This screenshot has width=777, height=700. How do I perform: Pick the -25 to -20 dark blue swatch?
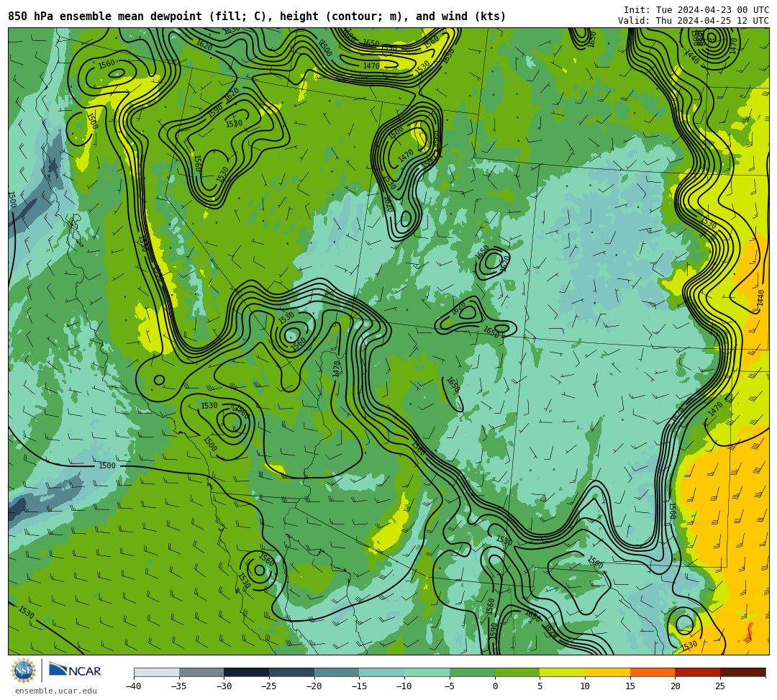tap(292, 672)
